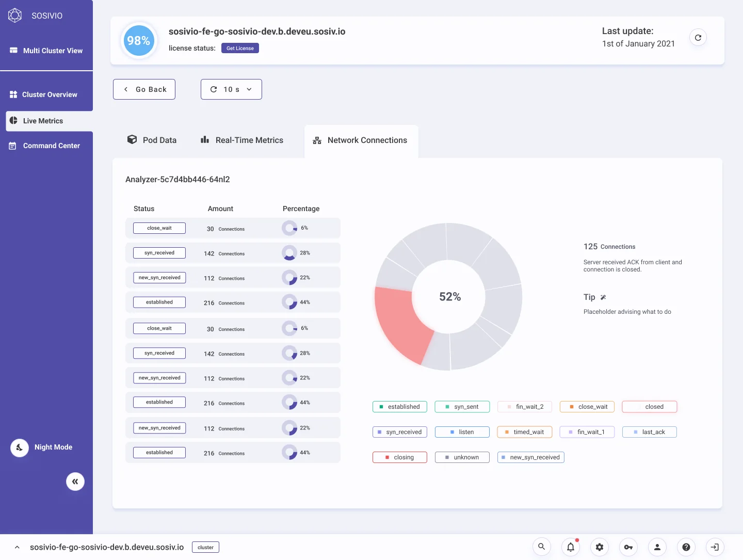743x560 pixels.
Task: Click the key icon in bottom bar
Action: pyautogui.click(x=628, y=547)
